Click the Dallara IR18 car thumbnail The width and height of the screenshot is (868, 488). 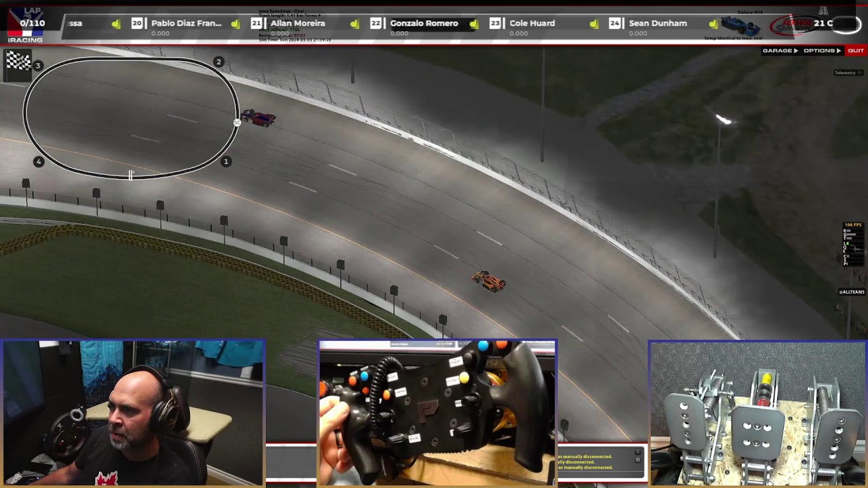click(x=741, y=26)
